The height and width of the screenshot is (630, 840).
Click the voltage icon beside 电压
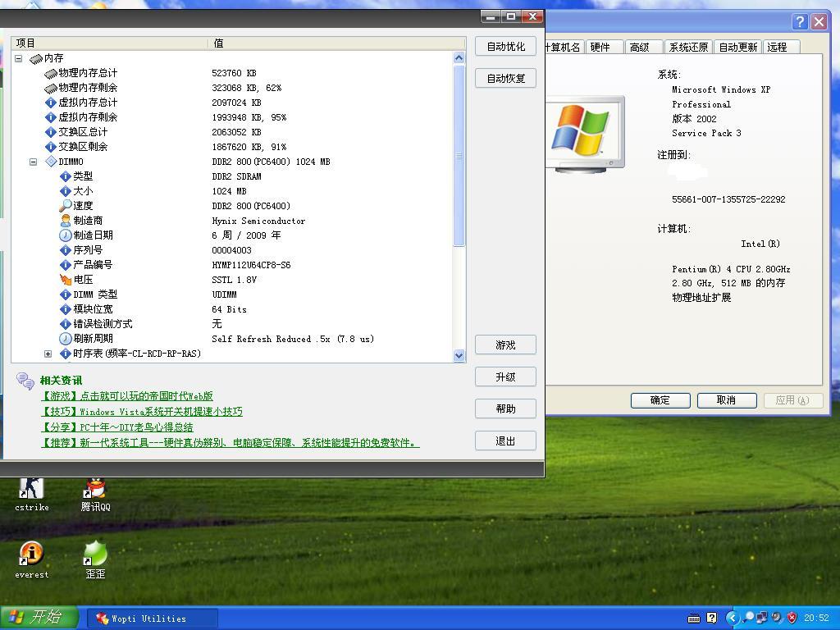click(x=66, y=280)
